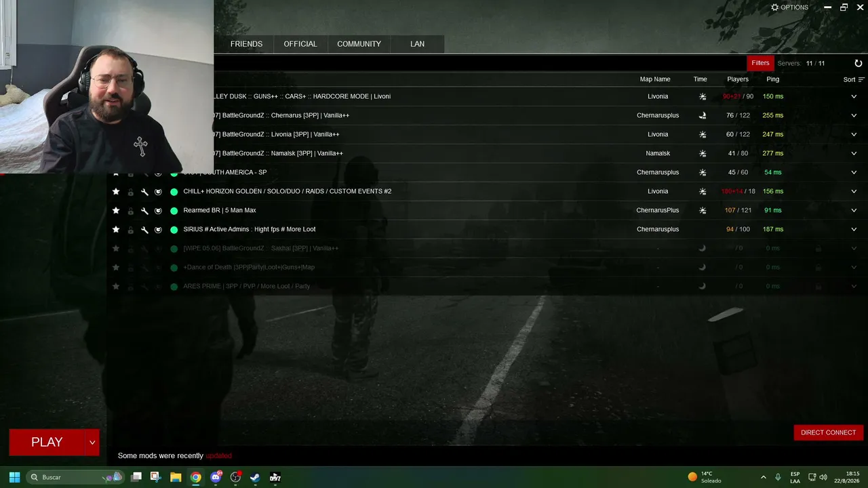Select the Rearmed BR | 5 Man Max server
The image size is (868, 488).
(x=220, y=210)
